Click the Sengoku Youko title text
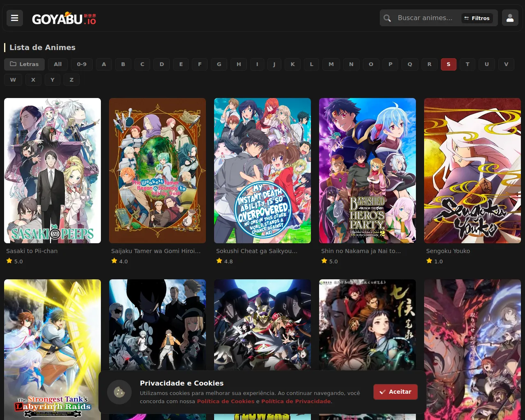This screenshot has width=525, height=420. pos(448,251)
